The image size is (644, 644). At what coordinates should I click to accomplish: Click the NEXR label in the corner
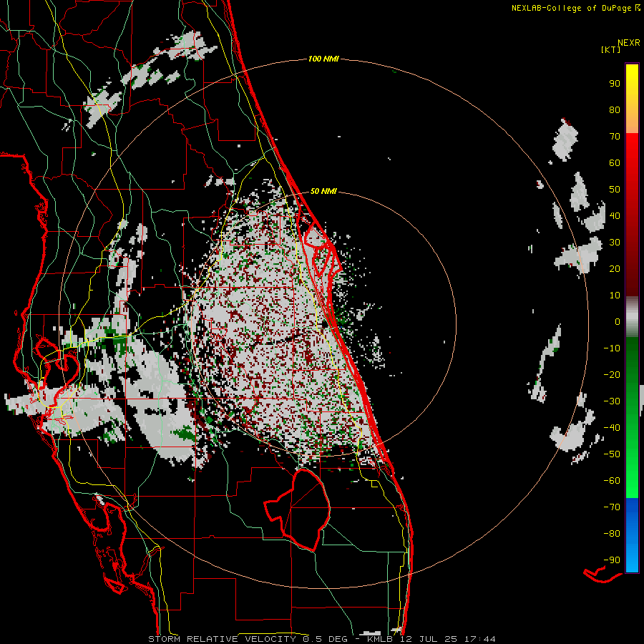coord(629,43)
